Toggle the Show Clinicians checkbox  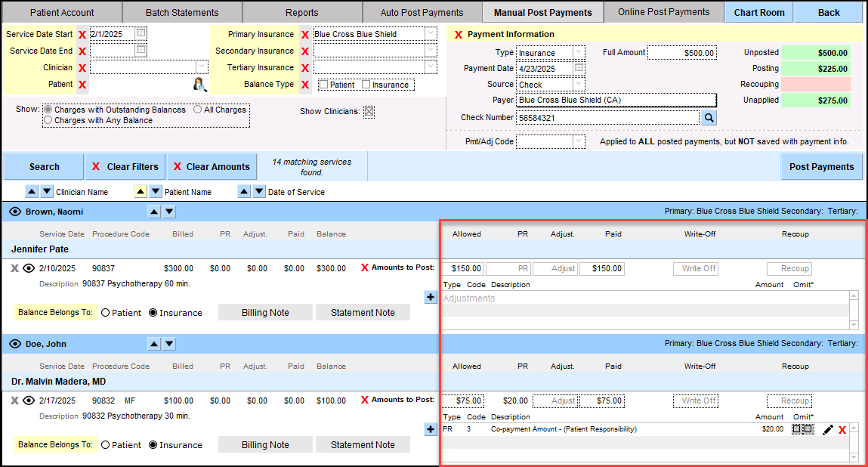pyautogui.click(x=369, y=112)
